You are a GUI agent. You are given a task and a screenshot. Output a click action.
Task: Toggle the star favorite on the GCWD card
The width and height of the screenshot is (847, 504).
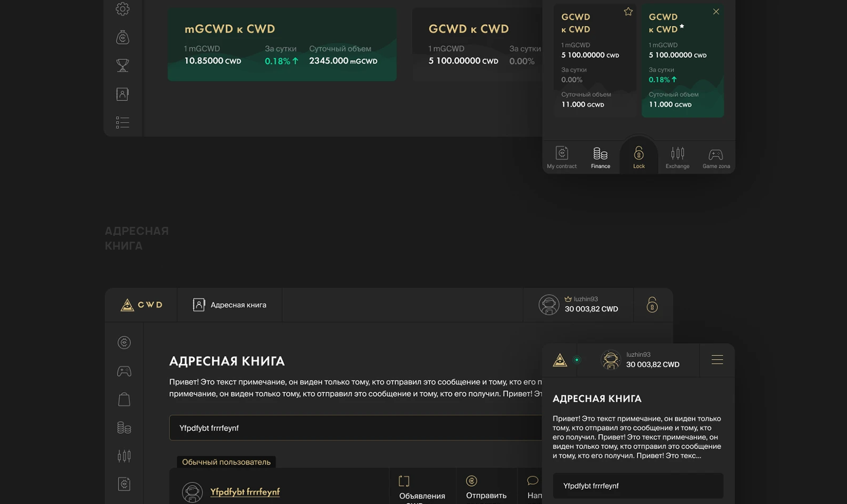[x=628, y=12]
